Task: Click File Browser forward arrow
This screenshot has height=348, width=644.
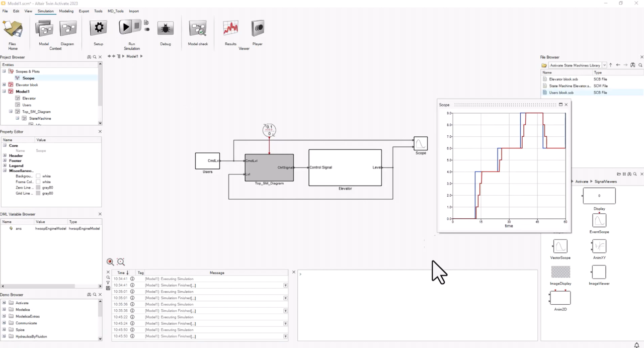Action: 625,65
